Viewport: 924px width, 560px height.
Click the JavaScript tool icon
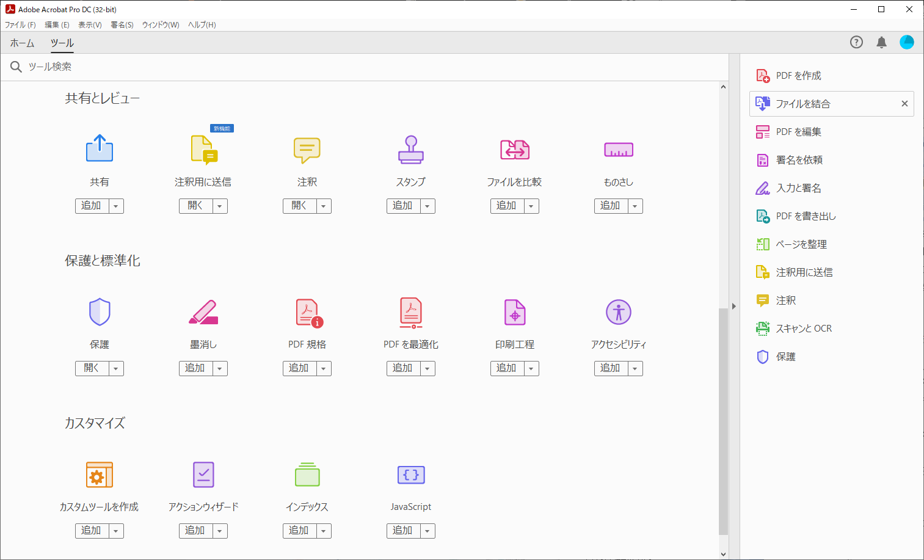click(411, 475)
